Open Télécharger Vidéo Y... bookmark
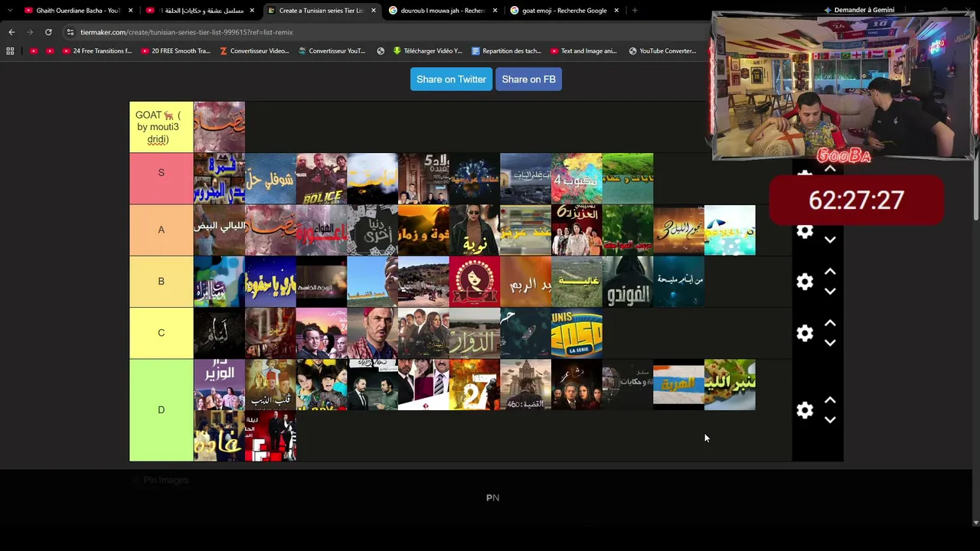This screenshot has height=551, width=980. point(427,51)
